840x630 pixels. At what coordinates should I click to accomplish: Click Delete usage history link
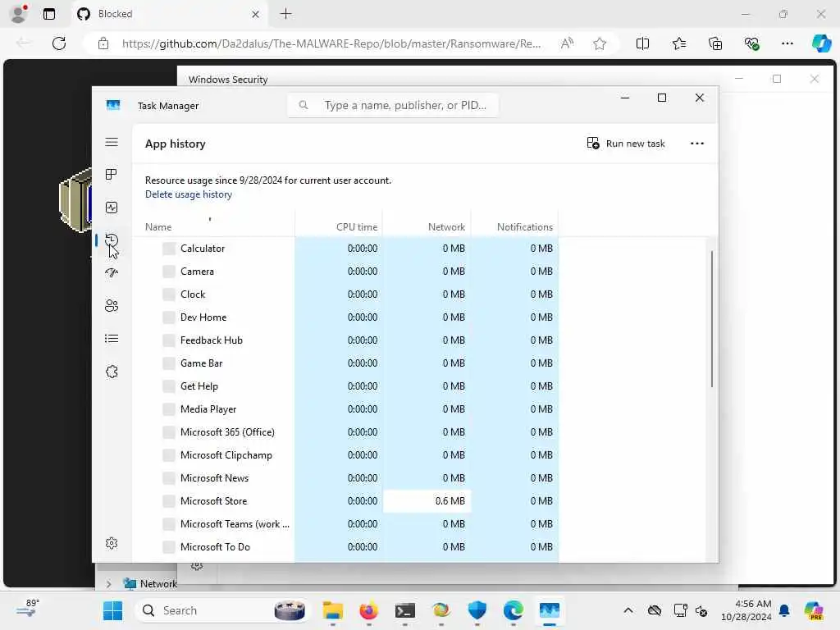pos(189,194)
